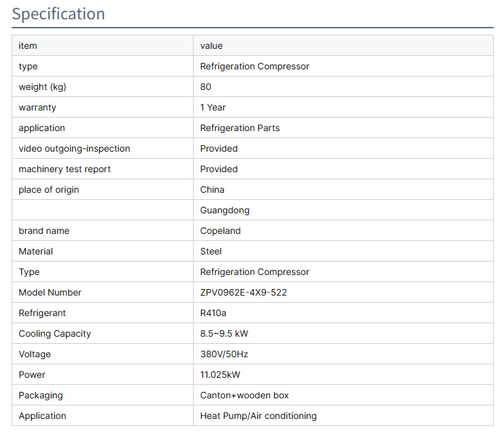504x435 pixels.
Task: Click the Steel material value
Action: click(x=211, y=251)
